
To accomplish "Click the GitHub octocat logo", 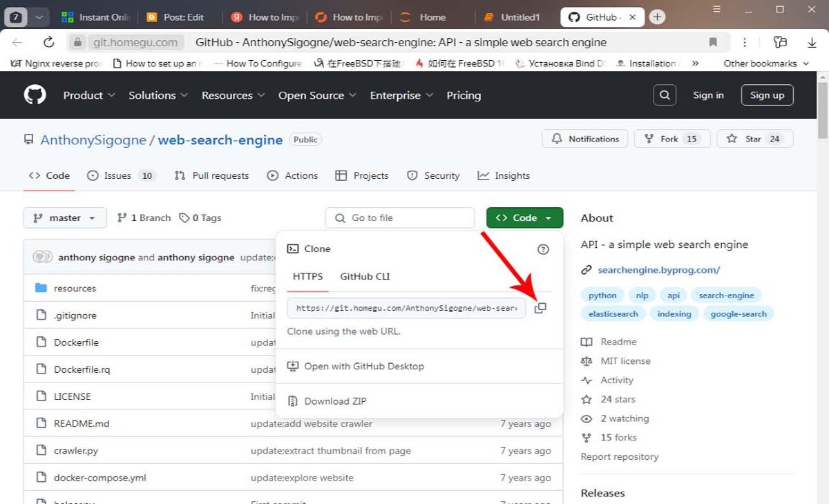I will tap(35, 95).
